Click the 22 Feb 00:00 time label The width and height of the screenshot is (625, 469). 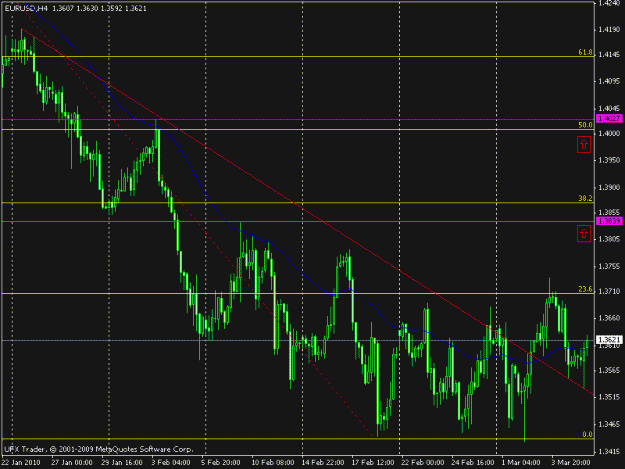tap(423, 462)
